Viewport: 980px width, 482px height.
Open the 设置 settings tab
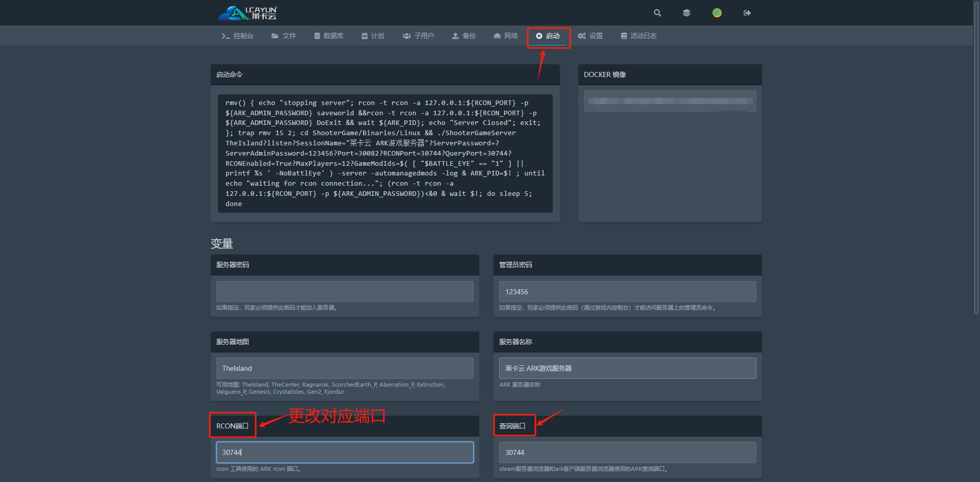(591, 36)
